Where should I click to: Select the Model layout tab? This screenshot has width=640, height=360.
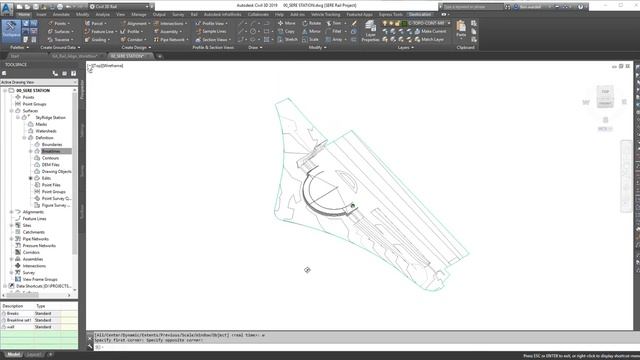click(13, 355)
